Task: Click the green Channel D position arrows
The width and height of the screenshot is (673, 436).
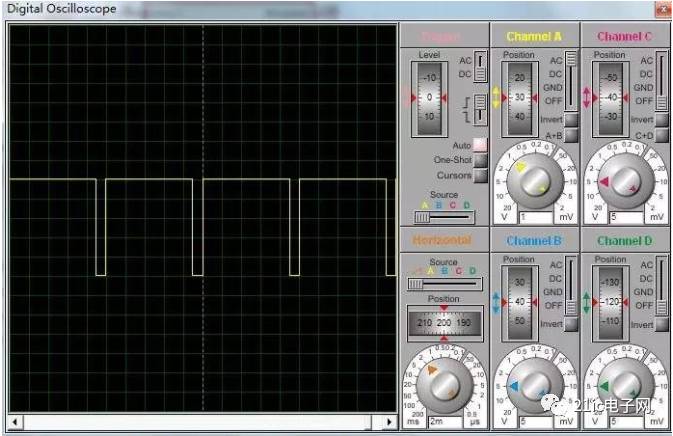Action: pyautogui.click(x=587, y=303)
